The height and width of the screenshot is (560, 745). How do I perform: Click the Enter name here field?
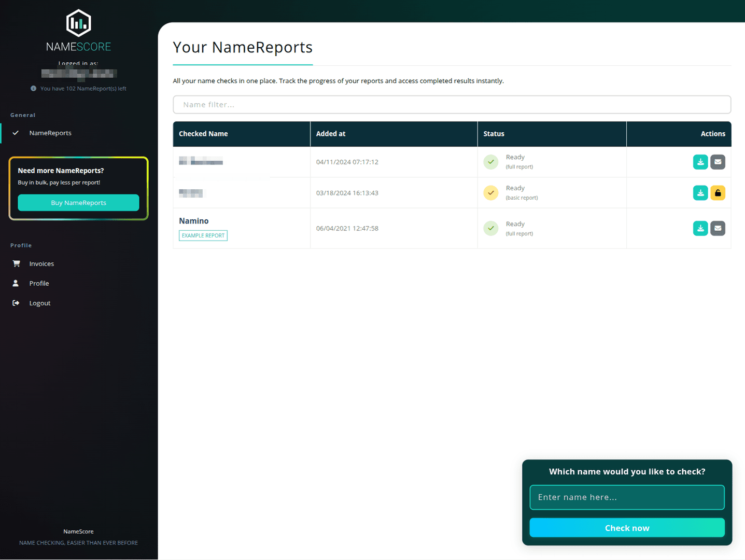tap(627, 497)
